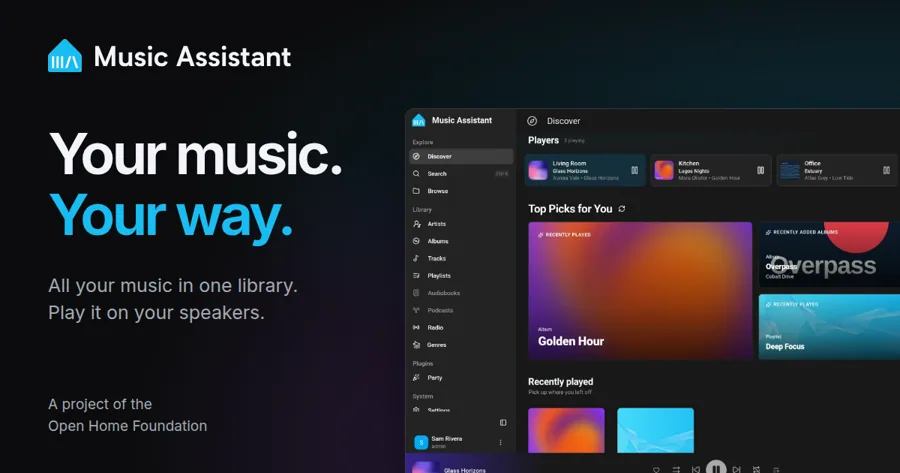900x473 pixels.
Task: Favorite the current track with the heart icon
Action: coord(656,470)
